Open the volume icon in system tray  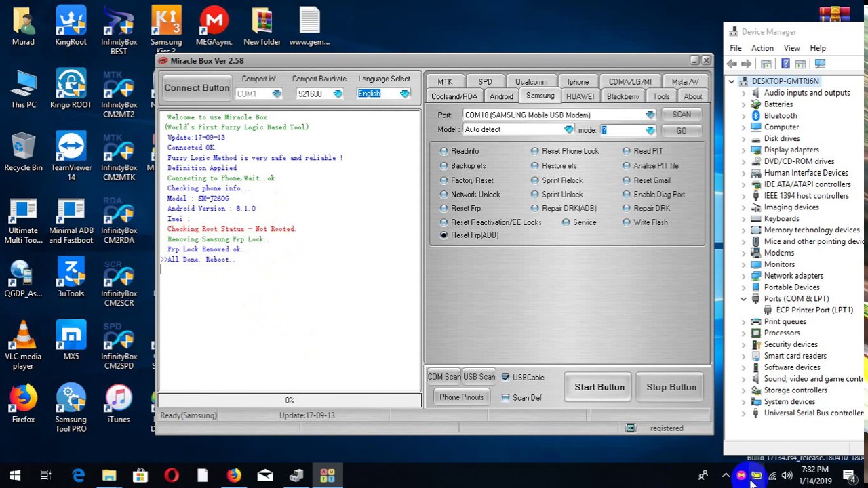[x=787, y=476]
